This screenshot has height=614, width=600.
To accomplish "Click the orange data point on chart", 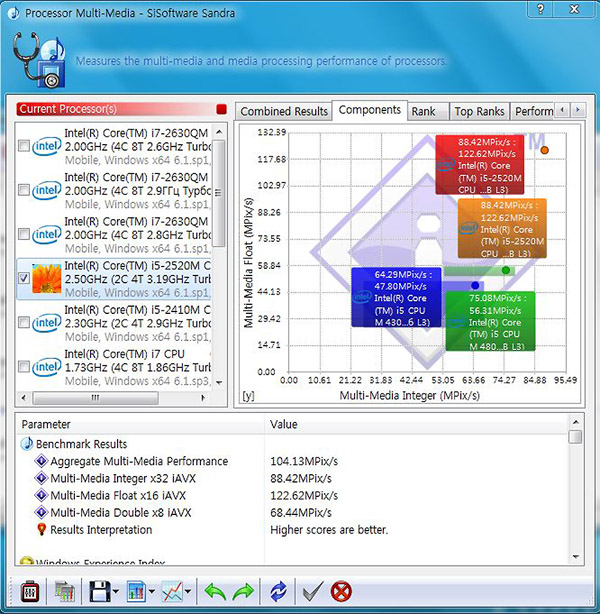I will pyautogui.click(x=544, y=150).
